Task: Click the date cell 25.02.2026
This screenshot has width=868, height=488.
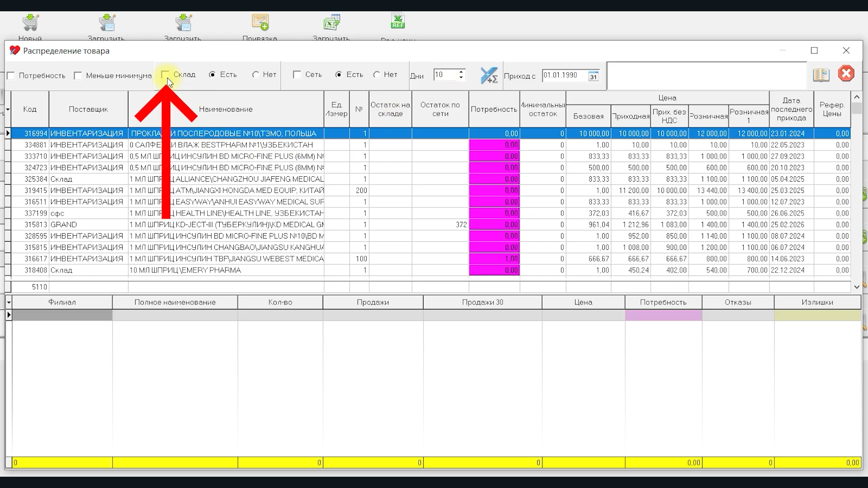Action: pyautogui.click(x=791, y=225)
